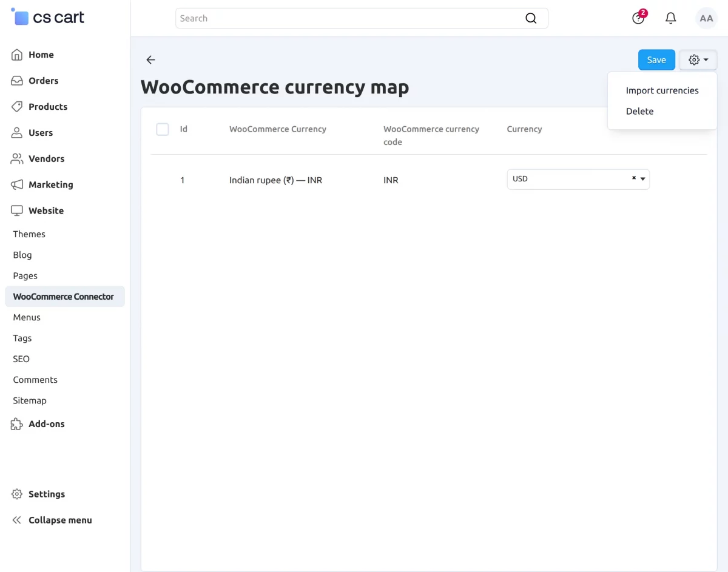
Task: Toggle the select-all checkbox in table header
Action: tap(163, 129)
